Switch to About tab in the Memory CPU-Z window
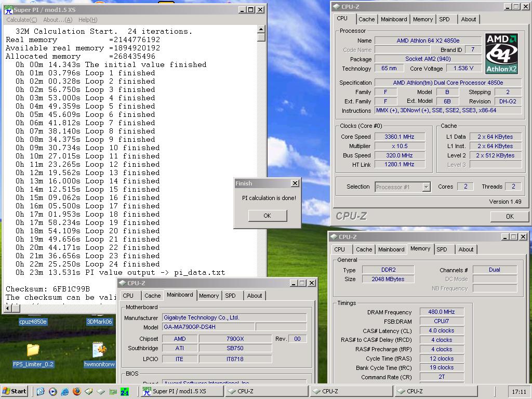Screen dimensions: 532x399 click(466, 249)
